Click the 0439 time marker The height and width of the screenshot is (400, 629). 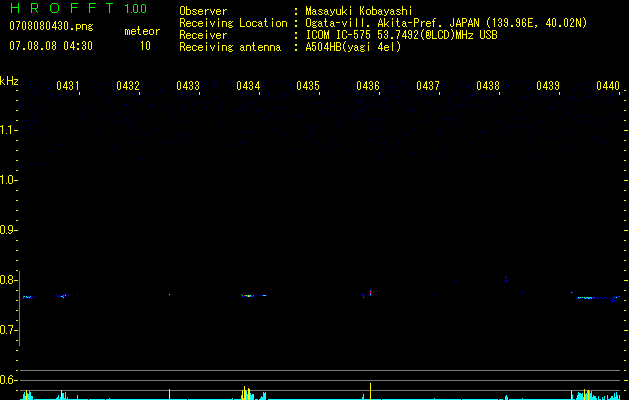coord(548,85)
